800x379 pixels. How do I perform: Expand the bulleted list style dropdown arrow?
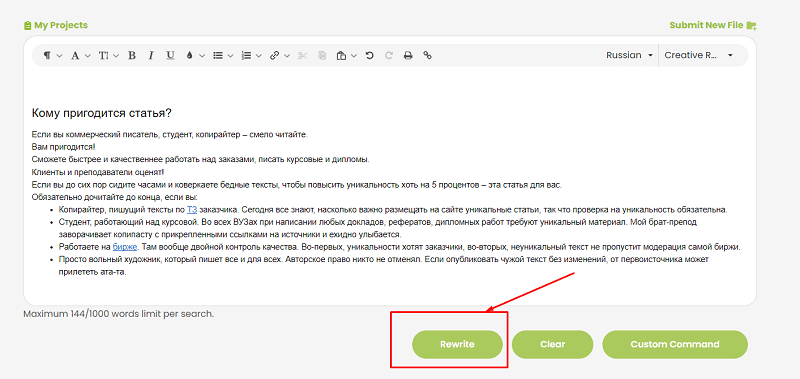pyautogui.click(x=230, y=56)
